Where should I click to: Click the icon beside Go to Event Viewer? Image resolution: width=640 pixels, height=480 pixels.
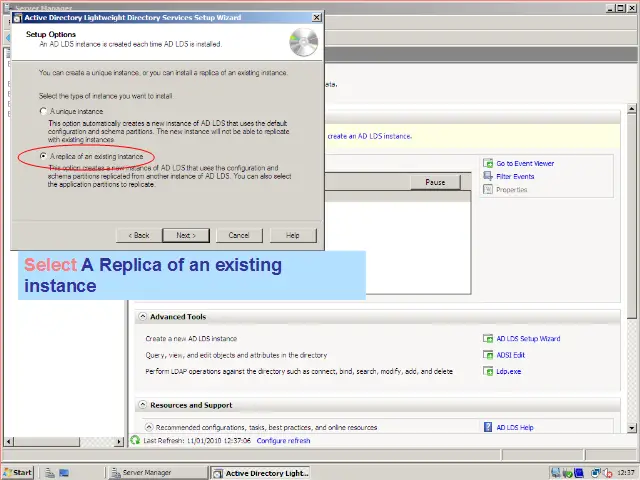click(488, 163)
